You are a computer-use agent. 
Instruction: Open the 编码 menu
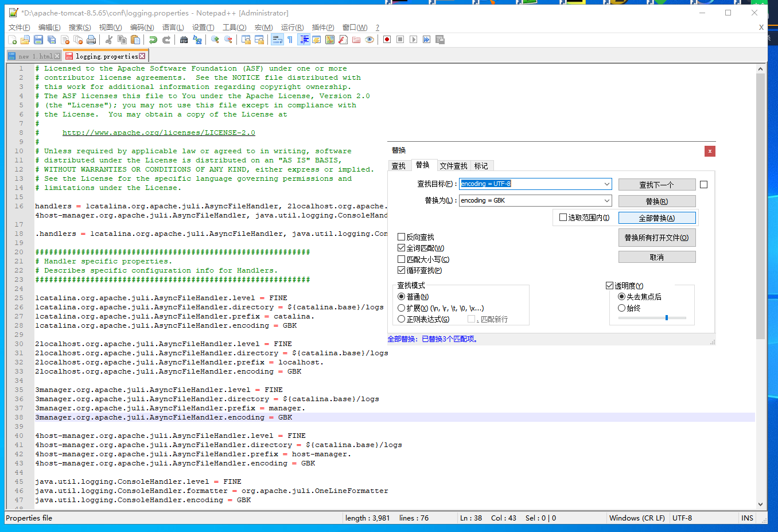(x=142, y=28)
